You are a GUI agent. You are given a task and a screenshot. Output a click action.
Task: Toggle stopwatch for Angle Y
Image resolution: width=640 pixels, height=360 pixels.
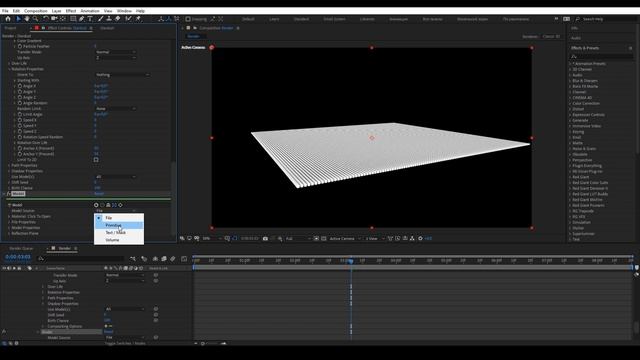[20, 92]
